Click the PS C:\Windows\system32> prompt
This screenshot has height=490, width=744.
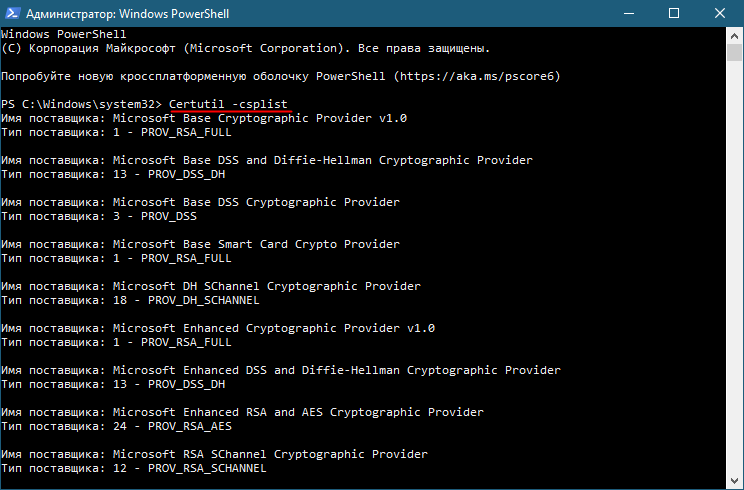[x=81, y=104]
